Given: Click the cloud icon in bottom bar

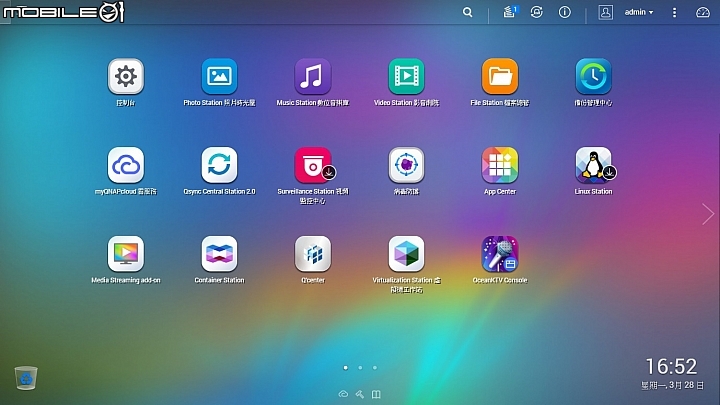Looking at the screenshot, I should [x=343, y=394].
